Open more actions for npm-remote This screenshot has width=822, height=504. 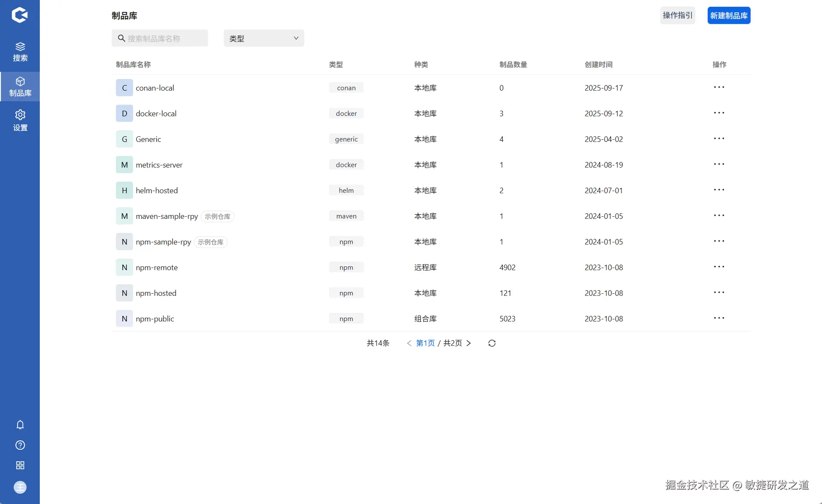coord(719,267)
